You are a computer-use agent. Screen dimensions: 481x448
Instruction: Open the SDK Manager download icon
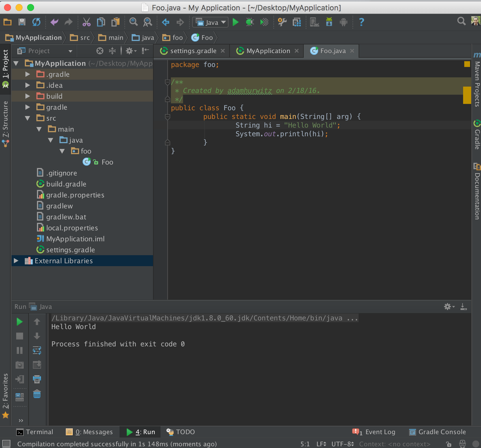[329, 22]
